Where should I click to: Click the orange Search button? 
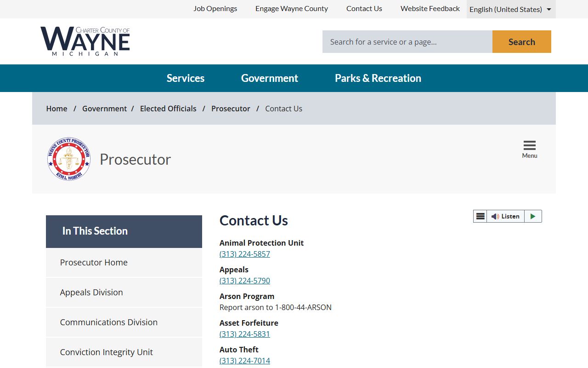tap(522, 42)
